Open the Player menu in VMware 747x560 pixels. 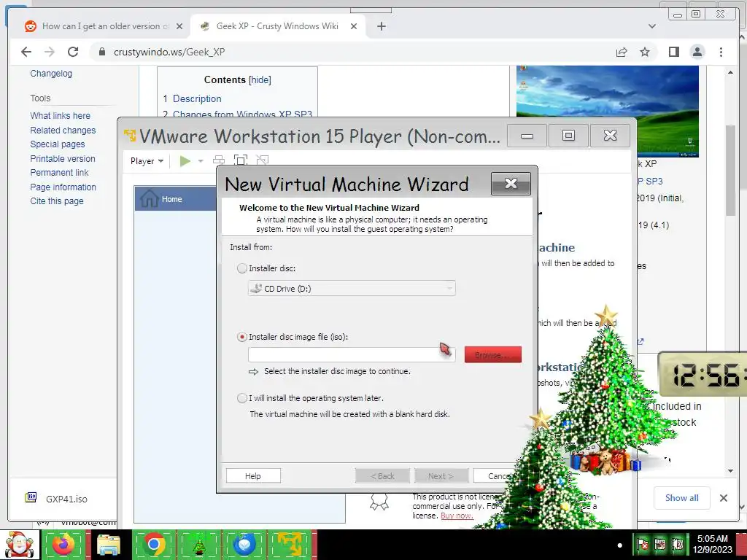tap(147, 161)
